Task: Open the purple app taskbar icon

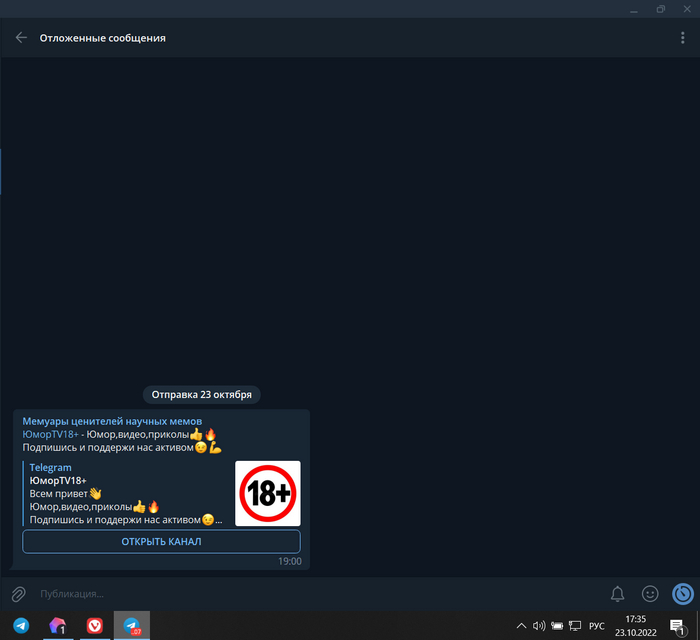Action: point(58,625)
